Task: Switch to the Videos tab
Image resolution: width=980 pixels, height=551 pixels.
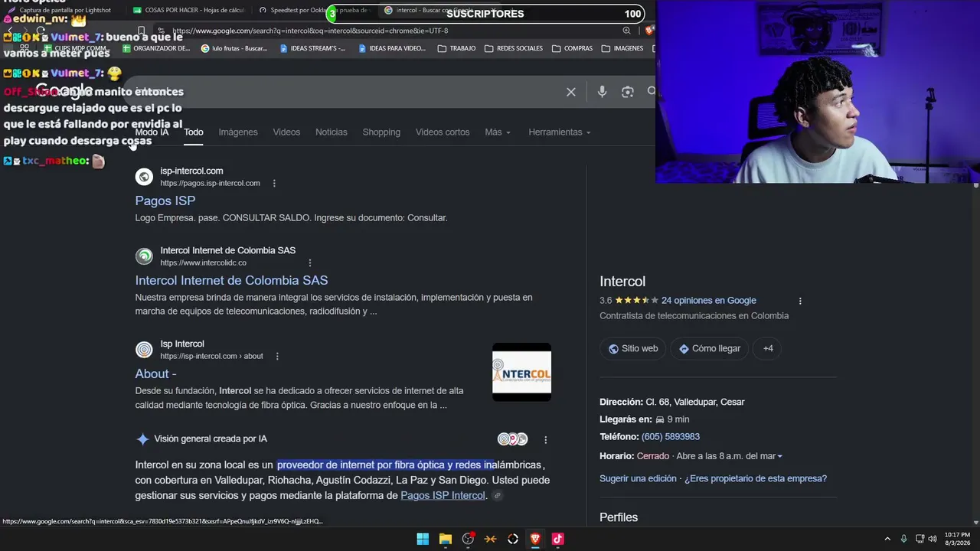Action: tap(286, 132)
